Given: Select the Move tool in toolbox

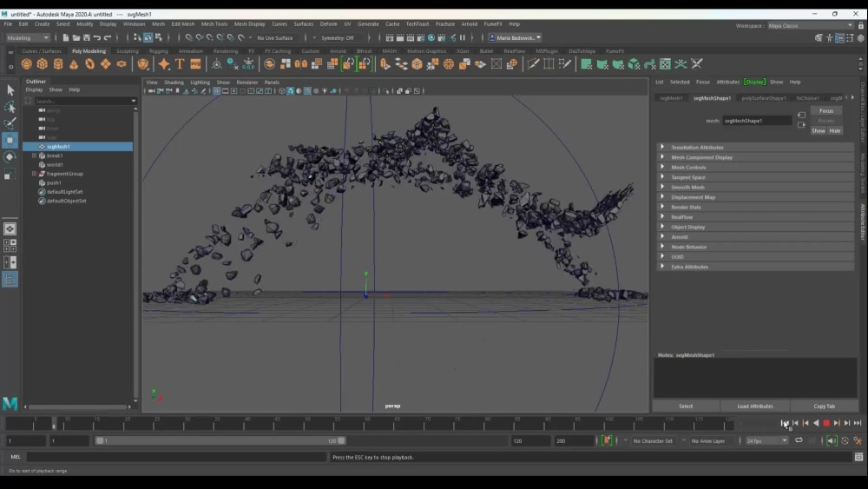Looking at the screenshot, I should click(x=10, y=140).
